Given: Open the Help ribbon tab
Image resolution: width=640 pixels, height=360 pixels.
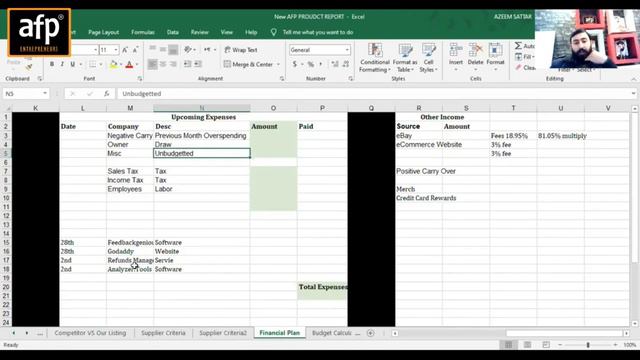Looking at the screenshot, I should point(251,32).
